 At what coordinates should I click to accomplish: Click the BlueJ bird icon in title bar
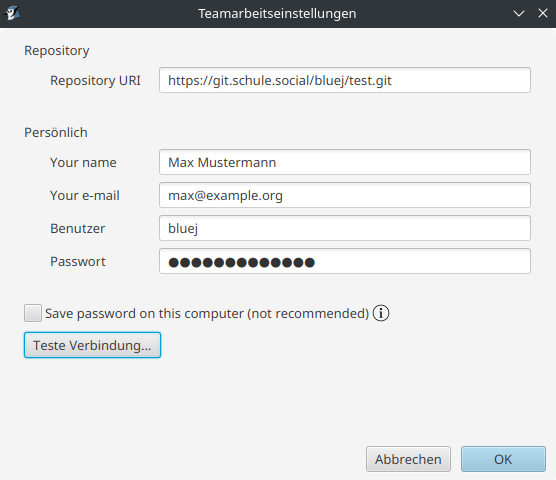tap(12, 13)
